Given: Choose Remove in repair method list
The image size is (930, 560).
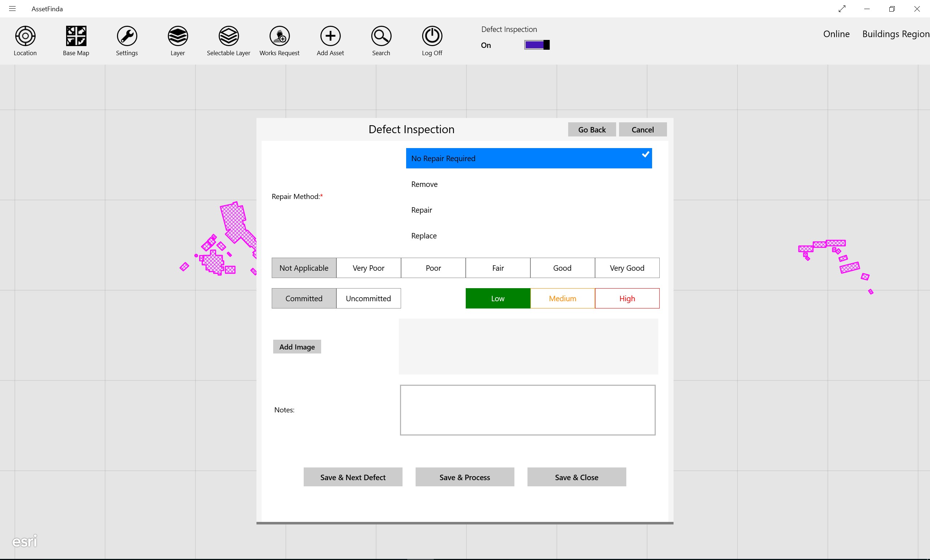Looking at the screenshot, I should click(424, 184).
